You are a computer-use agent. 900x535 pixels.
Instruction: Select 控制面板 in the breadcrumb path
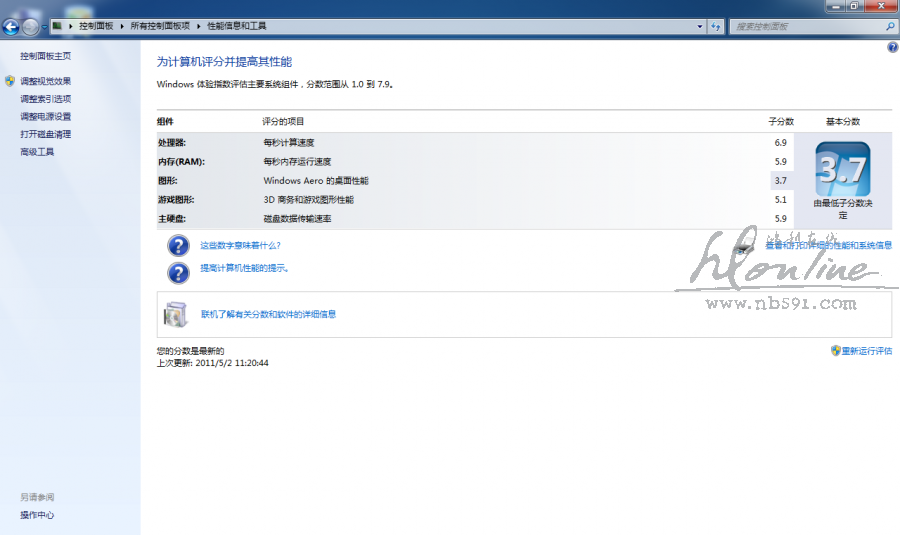coord(98,26)
